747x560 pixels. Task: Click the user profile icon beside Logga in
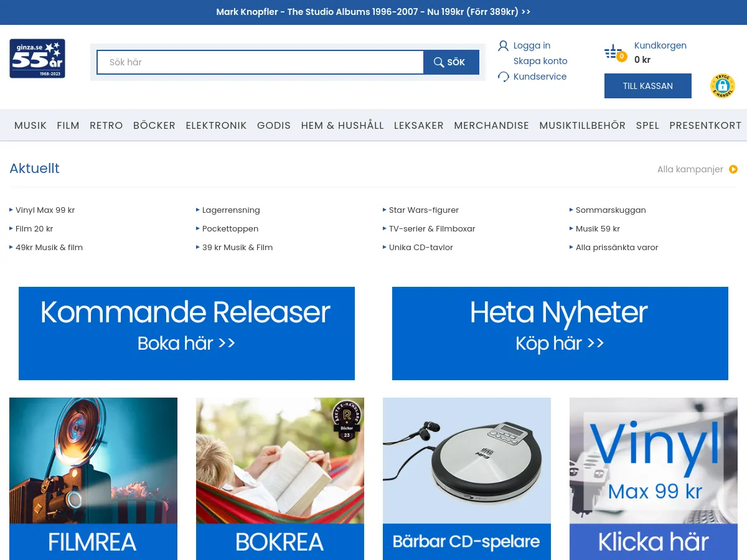[503, 45]
